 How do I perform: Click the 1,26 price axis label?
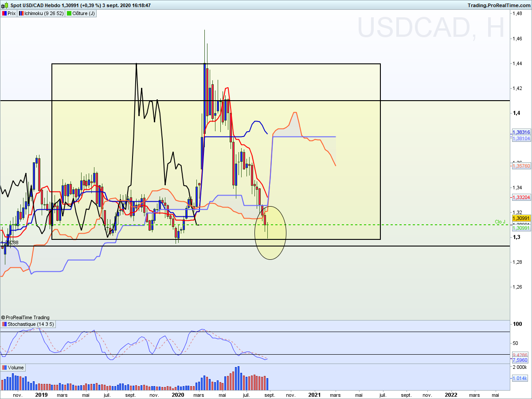point(517,287)
